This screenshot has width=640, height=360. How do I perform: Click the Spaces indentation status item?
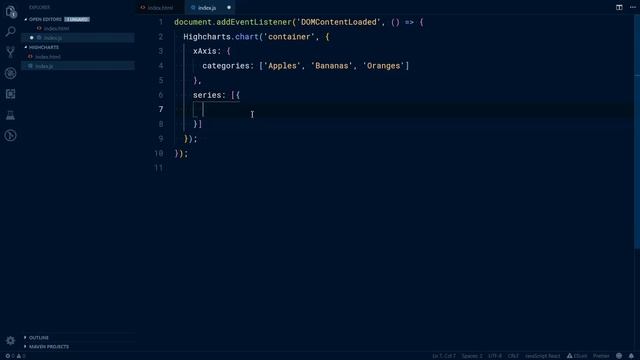click(472, 356)
